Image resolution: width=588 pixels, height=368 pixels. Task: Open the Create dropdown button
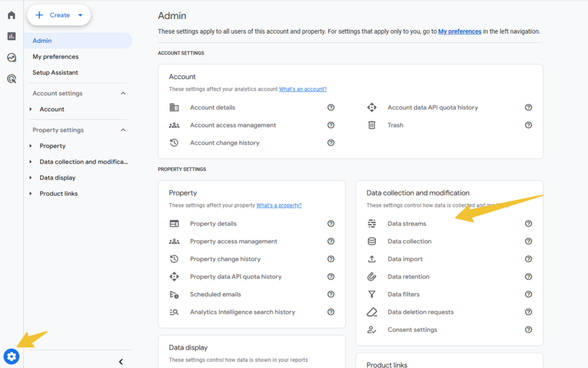pos(59,15)
